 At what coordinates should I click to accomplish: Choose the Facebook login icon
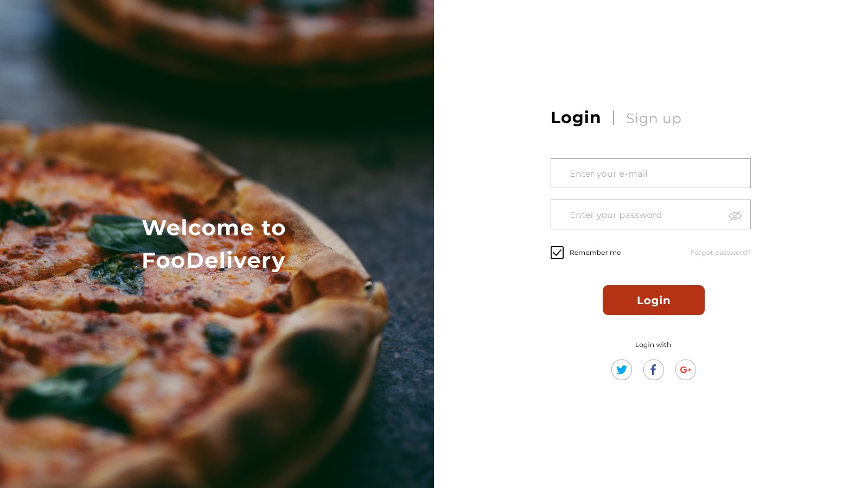[654, 370]
